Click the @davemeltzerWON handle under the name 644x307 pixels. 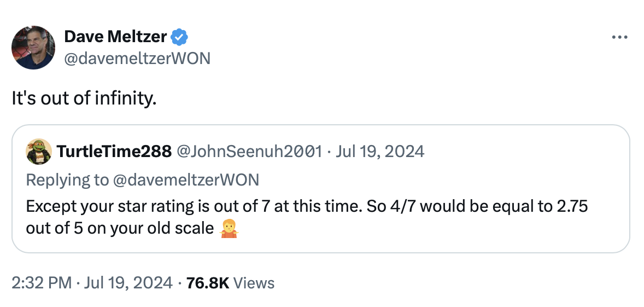[x=137, y=58]
